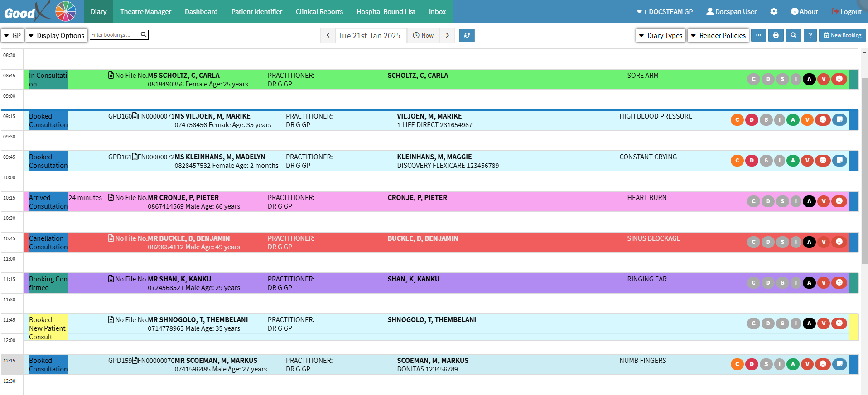The width and height of the screenshot is (868, 395).
Task: Click the yellow status bar on Shnogolo booking
Action: 854,327
